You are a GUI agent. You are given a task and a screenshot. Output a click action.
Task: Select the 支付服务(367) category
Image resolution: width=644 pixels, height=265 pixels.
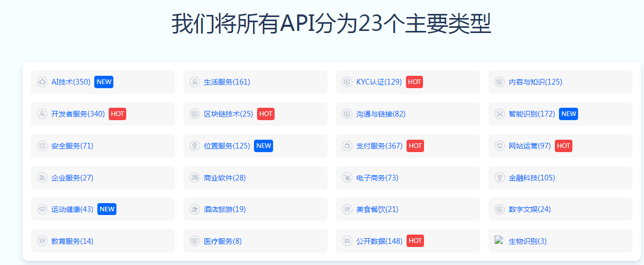pyautogui.click(x=380, y=146)
